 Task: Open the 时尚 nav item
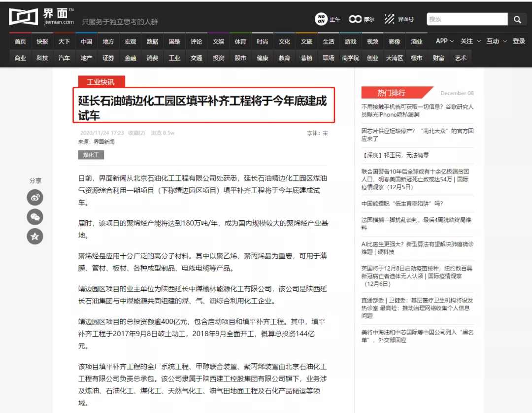262,41
